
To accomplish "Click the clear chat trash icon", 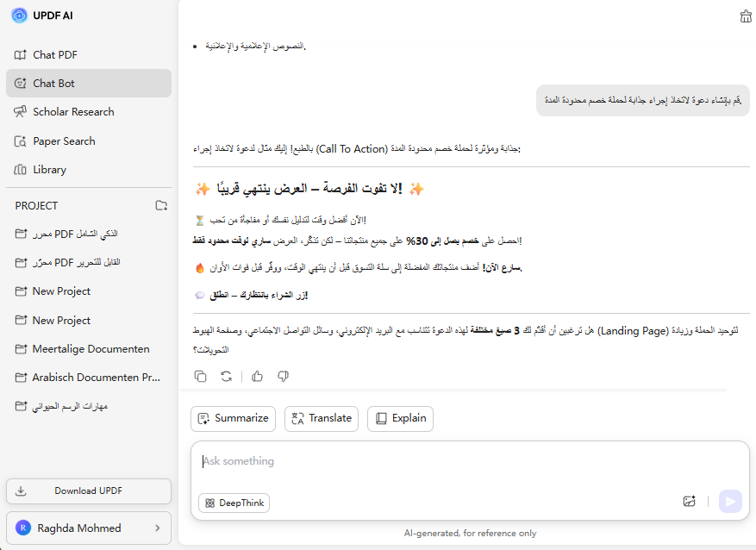I will [x=746, y=16].
